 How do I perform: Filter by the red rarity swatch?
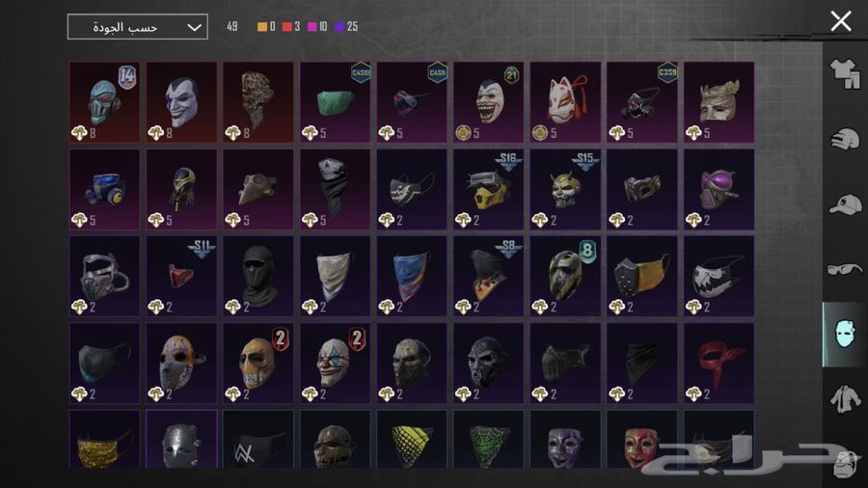coord(287,27)
